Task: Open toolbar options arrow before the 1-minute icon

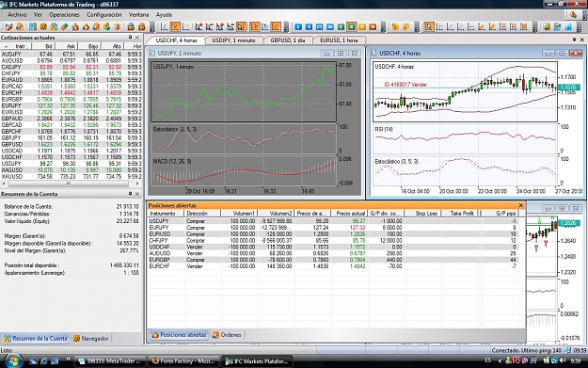Action: coord(286,27)
